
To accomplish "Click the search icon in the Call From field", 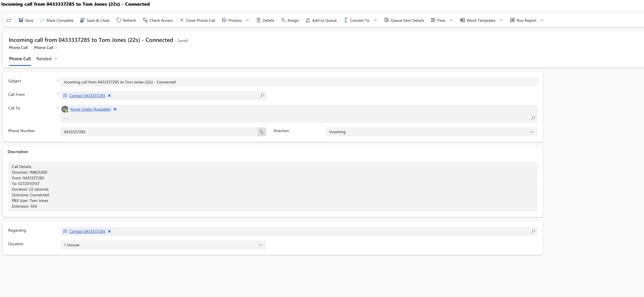I will pyautogui.click(x=262, y=96).
